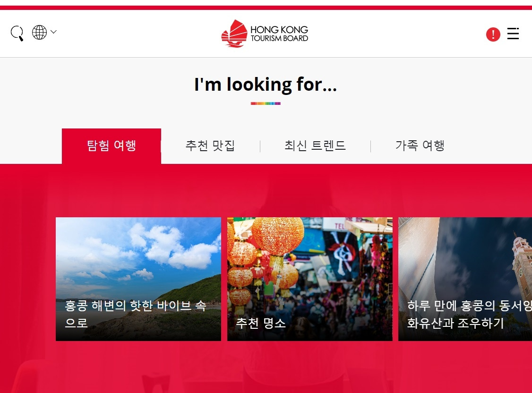532x393 pixels.
Task: Click the I'm looking for heading
Action: [266, 85]
